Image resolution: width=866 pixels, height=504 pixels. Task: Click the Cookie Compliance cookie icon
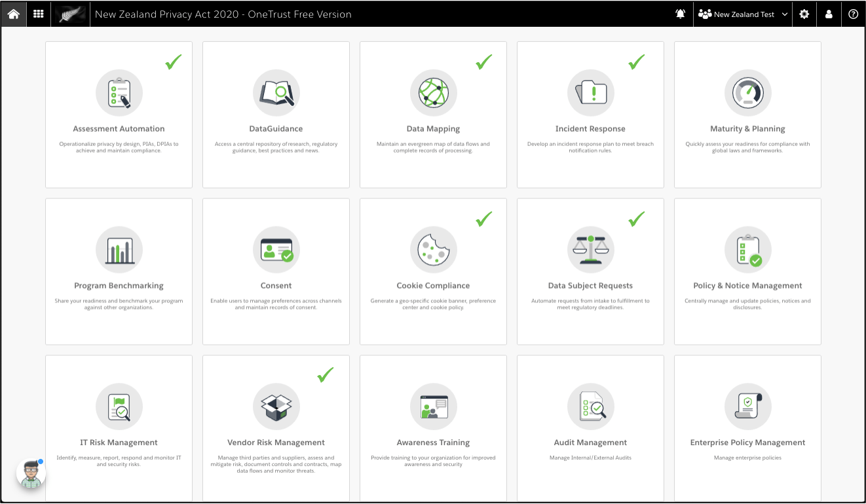point(434,249)
